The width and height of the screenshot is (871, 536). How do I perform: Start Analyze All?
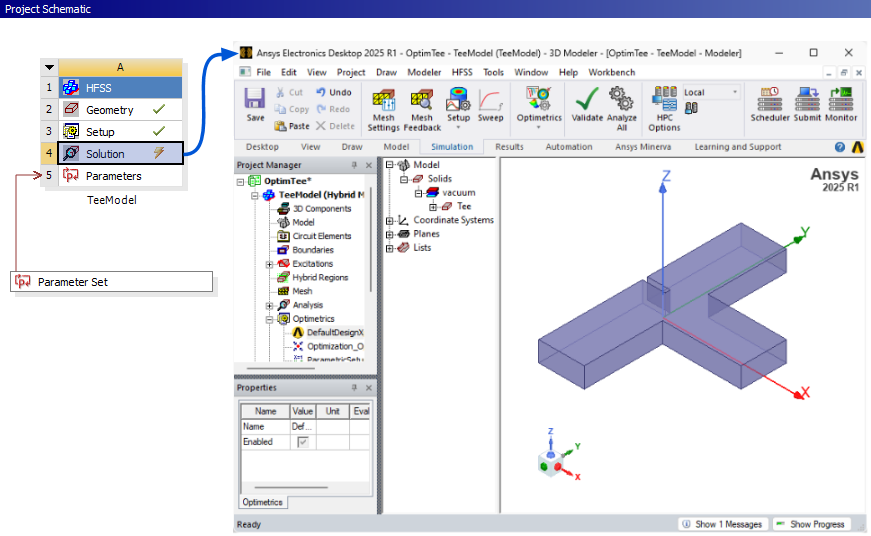(622, 109)
